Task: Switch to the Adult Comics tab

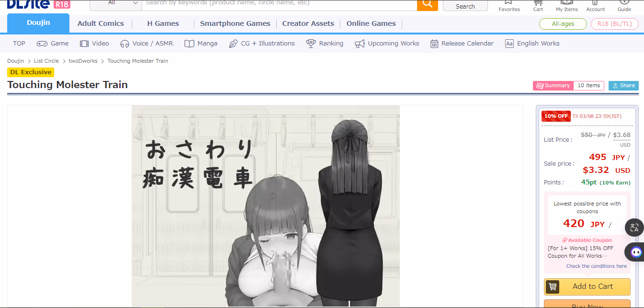Action: [101, 23]
